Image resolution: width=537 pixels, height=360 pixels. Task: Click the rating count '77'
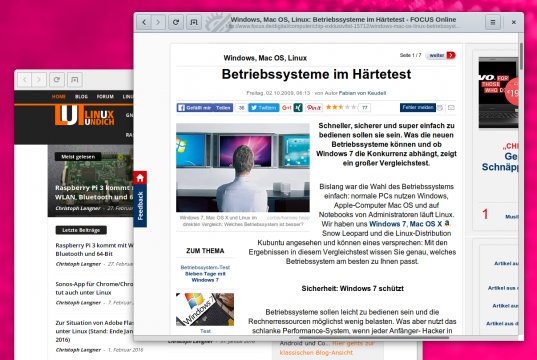pos(364,108)
